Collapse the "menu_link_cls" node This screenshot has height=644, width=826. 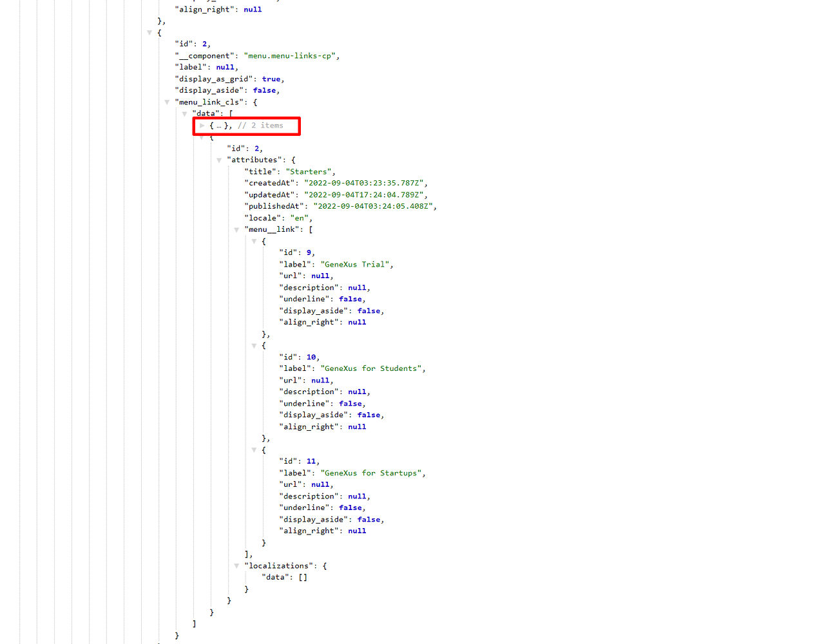pos(167,102)
